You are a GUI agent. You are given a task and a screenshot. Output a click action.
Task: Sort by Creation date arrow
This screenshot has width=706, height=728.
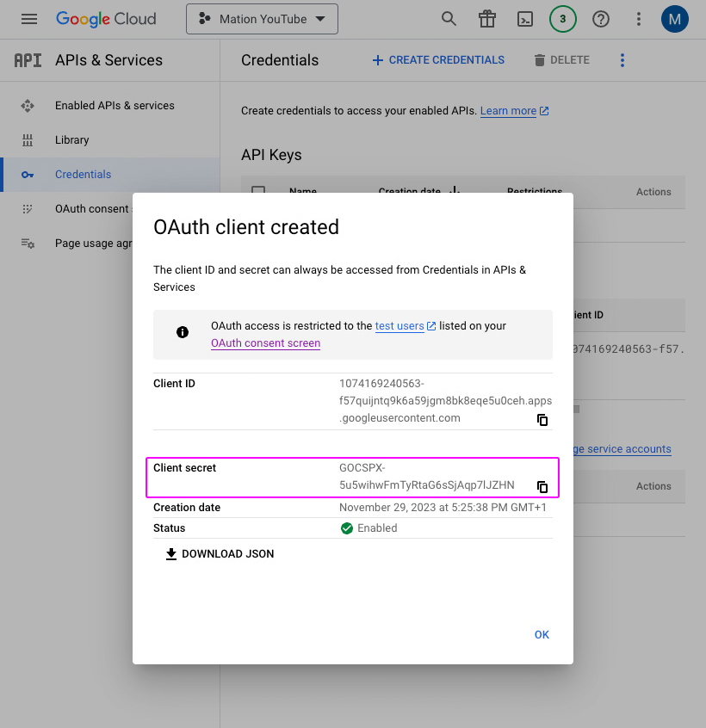(x=455, y=189)
